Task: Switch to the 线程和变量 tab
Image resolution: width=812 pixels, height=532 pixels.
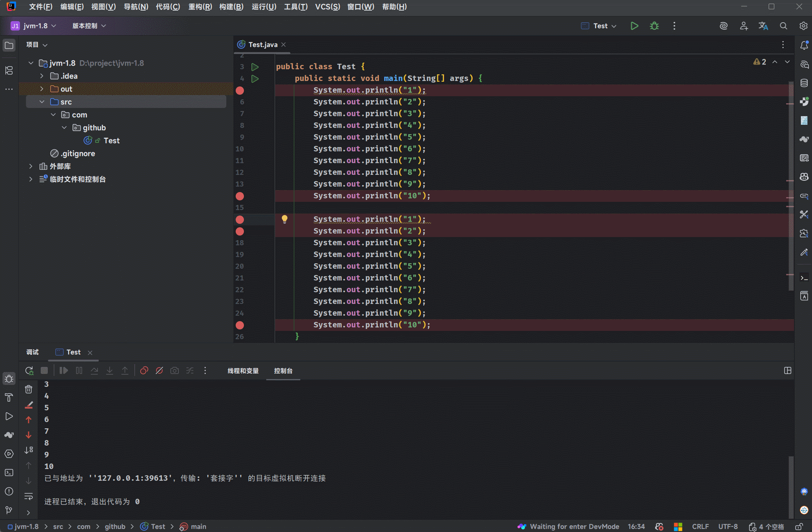Action: pyautogui.click(x=243, y=370)
